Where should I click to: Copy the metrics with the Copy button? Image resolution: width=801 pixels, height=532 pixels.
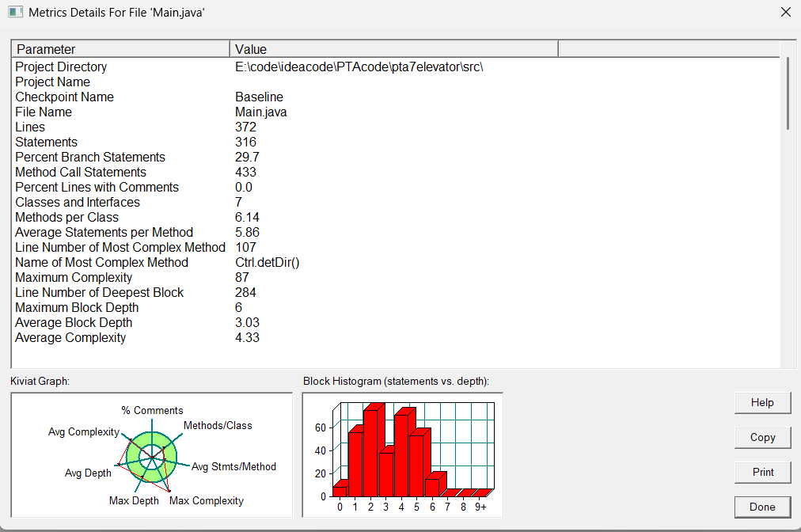(x=762, y=438)
